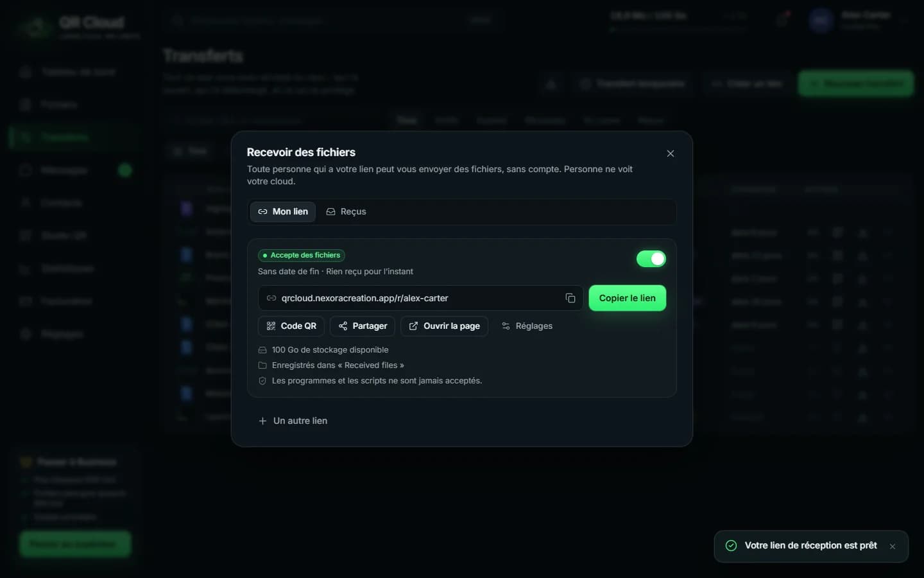Screen dimensions: 924x578
Task: Open the Code QR for this link
Action: [291, 326]
